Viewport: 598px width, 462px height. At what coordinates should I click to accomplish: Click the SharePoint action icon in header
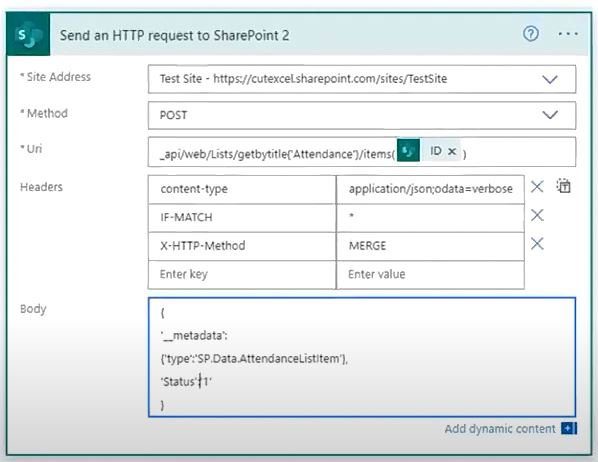tap(28, 35)
